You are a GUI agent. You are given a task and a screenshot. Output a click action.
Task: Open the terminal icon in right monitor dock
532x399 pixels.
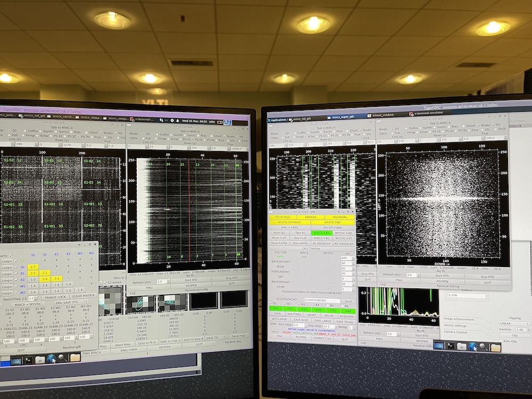pos(451,346)
